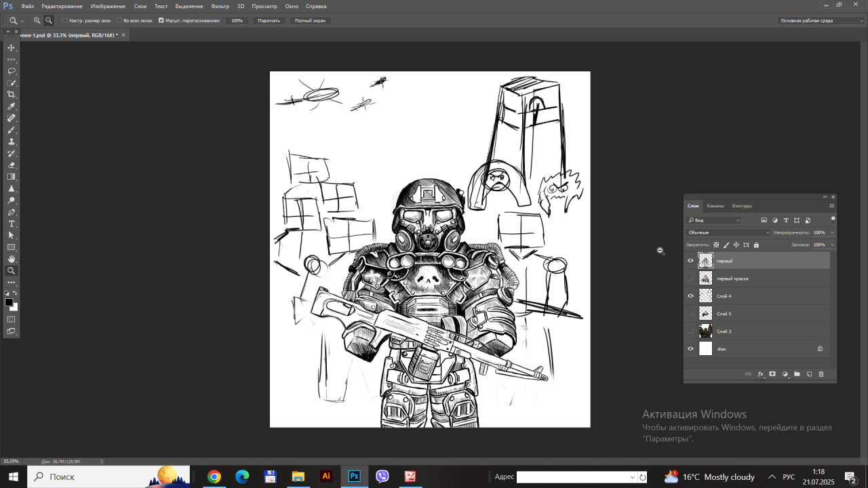Show the "Слой 3" layer
Screen dimensions: 868x488
click(690, 331)
